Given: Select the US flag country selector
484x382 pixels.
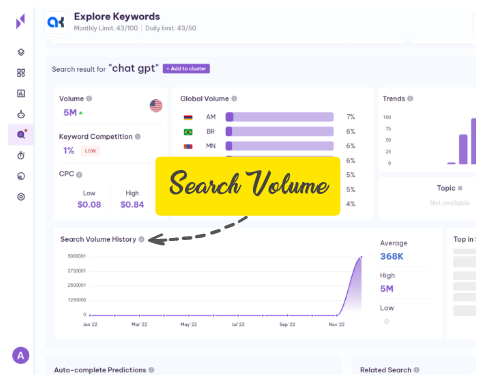Looking at the screenshot, I should 156,106.
